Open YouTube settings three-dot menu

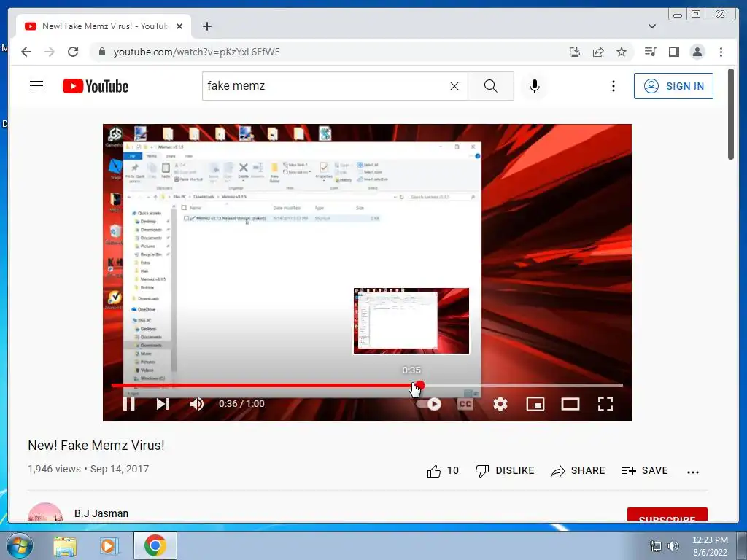point(613,86)
